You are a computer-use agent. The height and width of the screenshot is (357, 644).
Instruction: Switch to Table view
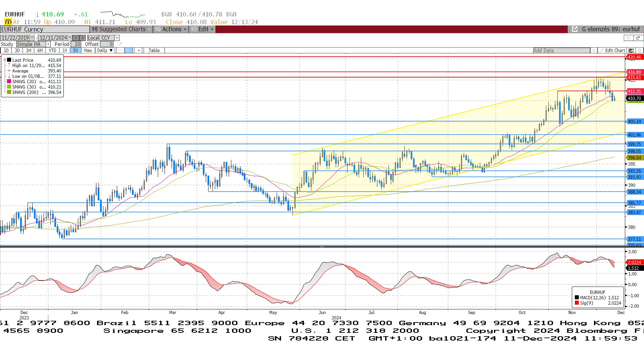pyautogui.click(x=154, y=50)
